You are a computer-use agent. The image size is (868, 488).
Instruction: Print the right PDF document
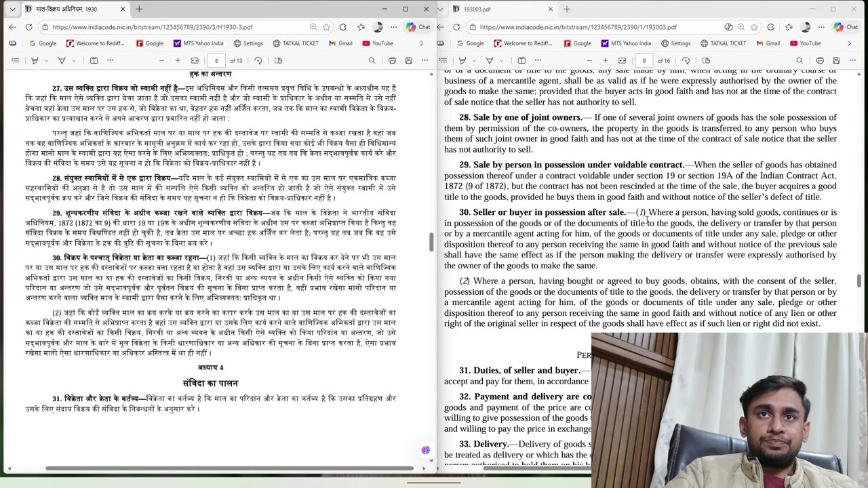pos(820,60)
